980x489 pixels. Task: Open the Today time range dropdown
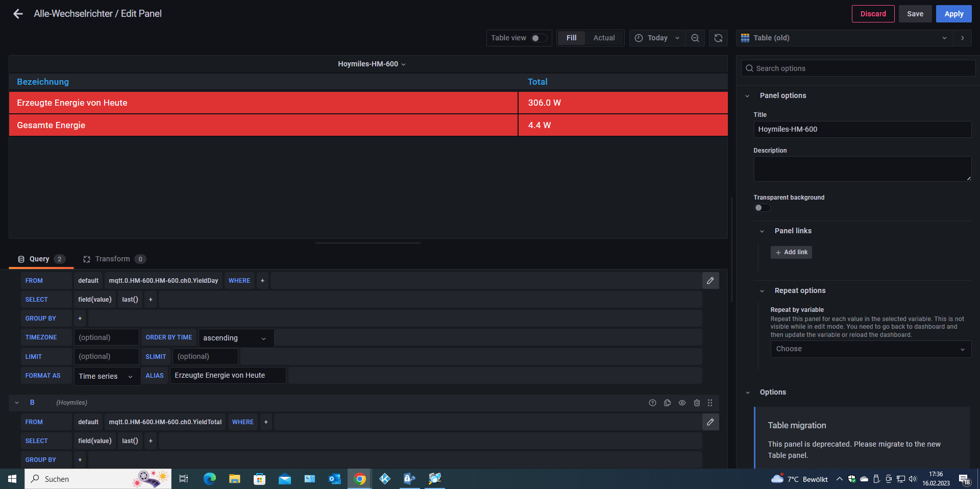tap(657, 38)
